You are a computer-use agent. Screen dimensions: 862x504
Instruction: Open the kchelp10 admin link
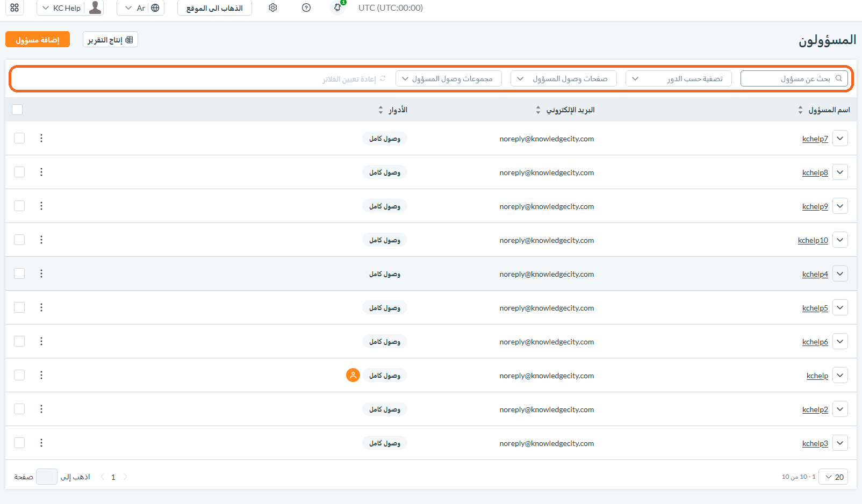[813, 240]
